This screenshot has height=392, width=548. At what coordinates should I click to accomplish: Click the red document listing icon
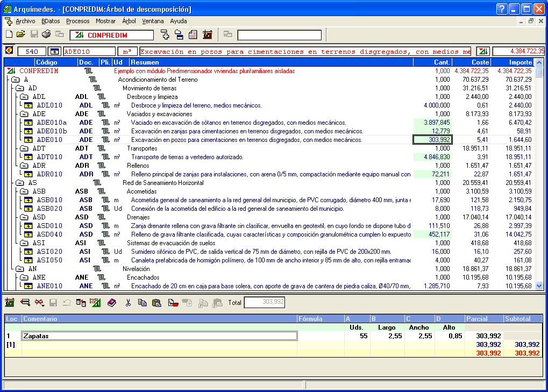[x=193, y=34]
